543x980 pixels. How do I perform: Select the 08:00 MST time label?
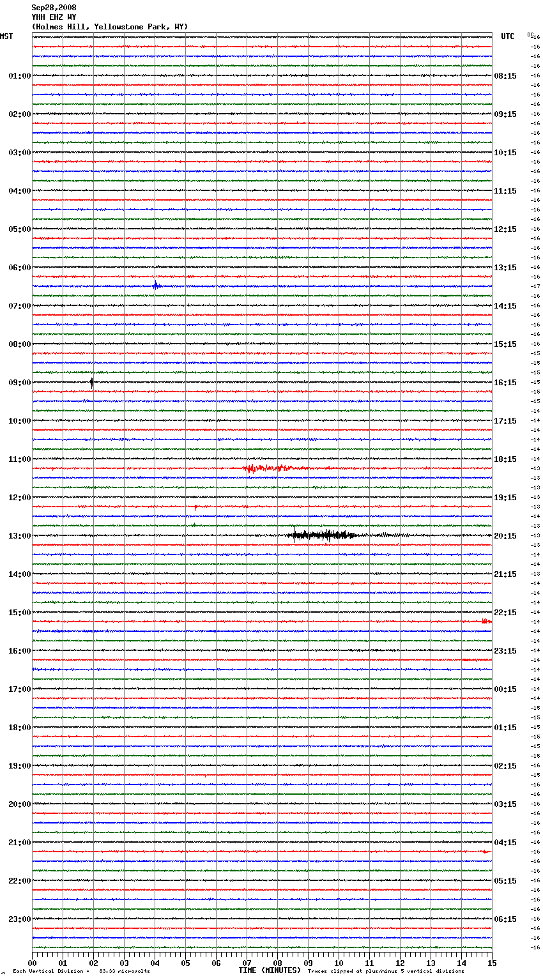click(x=20, y=344)
